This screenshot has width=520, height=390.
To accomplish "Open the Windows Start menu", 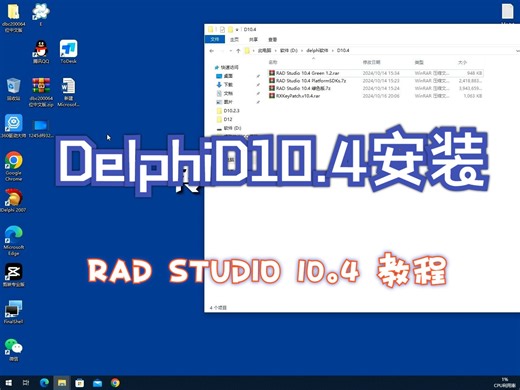I will tap(9, 383).
